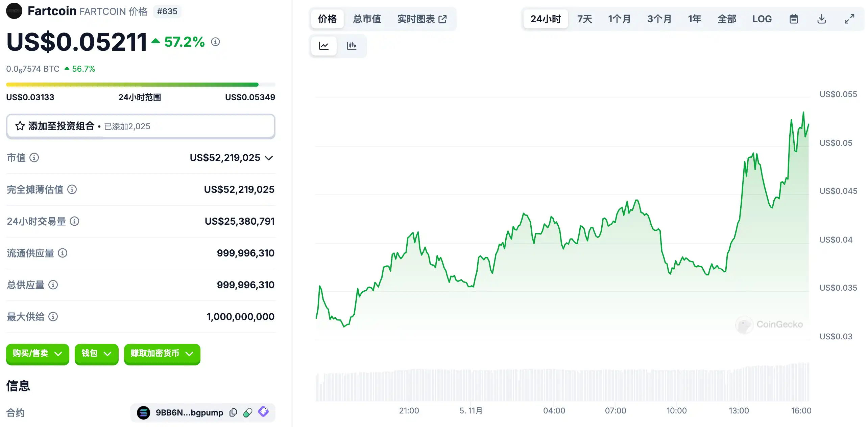Select the line chart icon
868x427 pixels.
click(x=323, y=46)
